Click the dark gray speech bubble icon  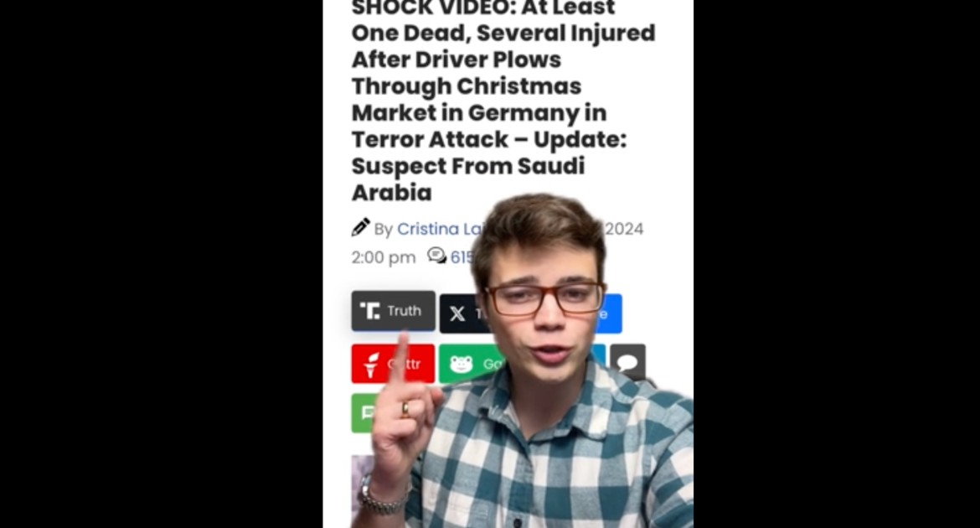click(628, 363)
